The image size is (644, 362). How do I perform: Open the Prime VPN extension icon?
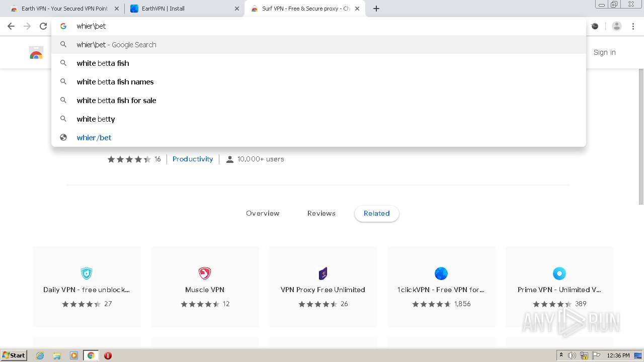[x=559, y=274]
